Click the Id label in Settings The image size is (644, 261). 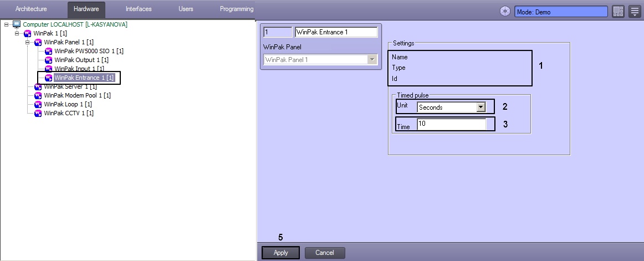(x=394, y=78)
